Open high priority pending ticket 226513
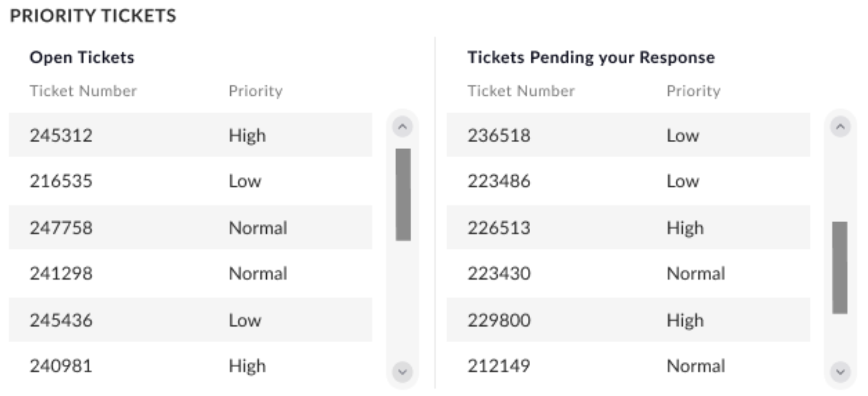 (x=499, y=228)
